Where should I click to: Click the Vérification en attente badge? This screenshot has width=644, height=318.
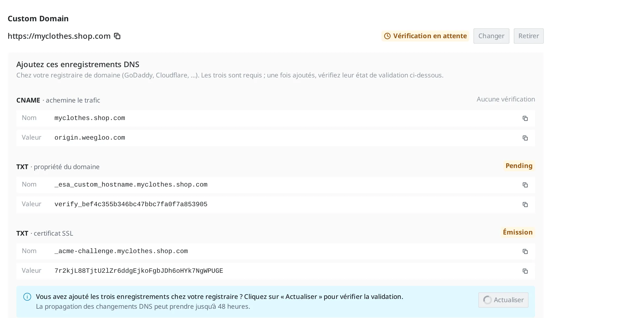pos(425,36)
